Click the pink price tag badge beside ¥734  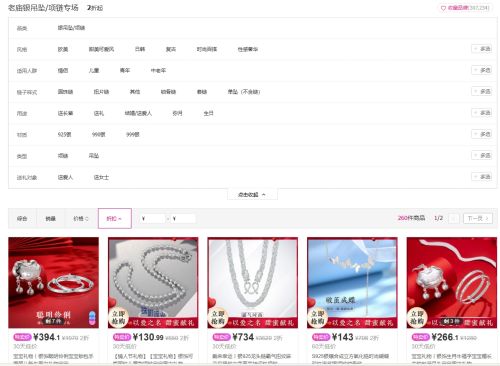coord(221,337)
